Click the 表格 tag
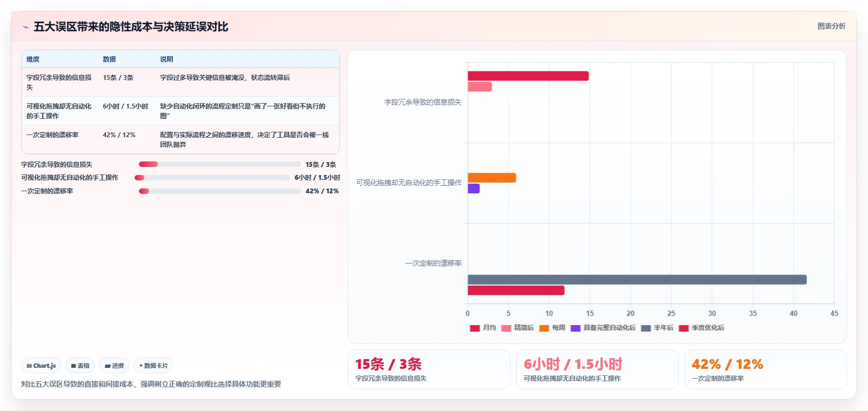Screen dimensions: 868x411 point(80,366)
